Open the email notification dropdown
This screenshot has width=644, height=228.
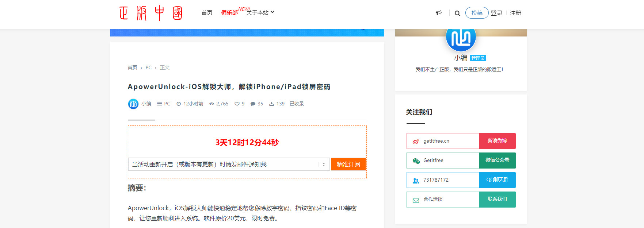[x=229, y=165]
